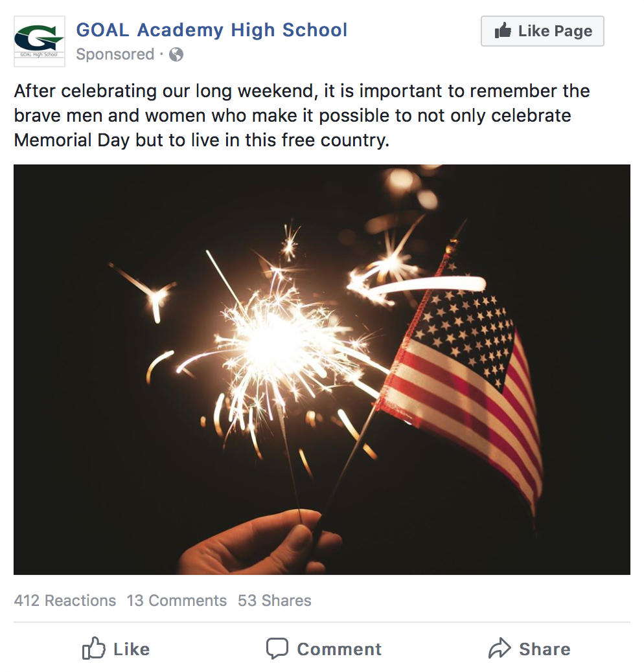
Task: Show the 13 Comments on the post
Action: [176, 601]
